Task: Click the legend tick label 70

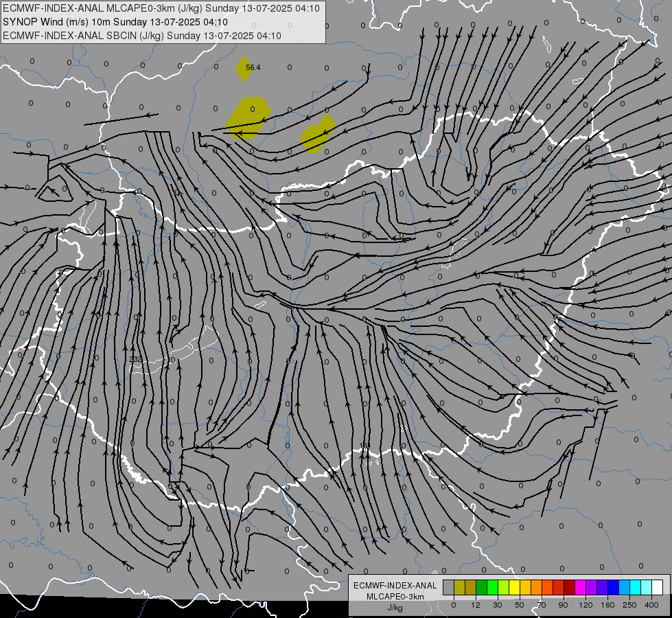Action: coord(542,605)
